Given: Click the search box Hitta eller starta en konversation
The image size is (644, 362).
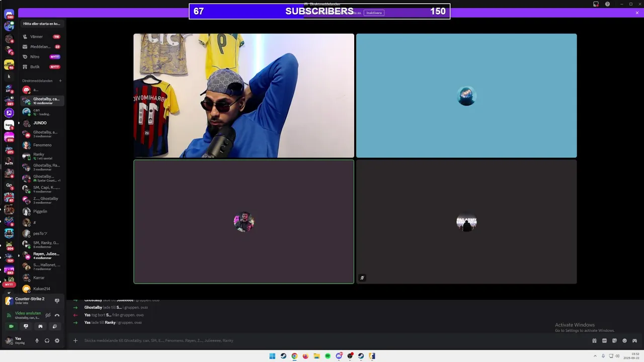Looking at the screenshot, I should coord(42,24).
